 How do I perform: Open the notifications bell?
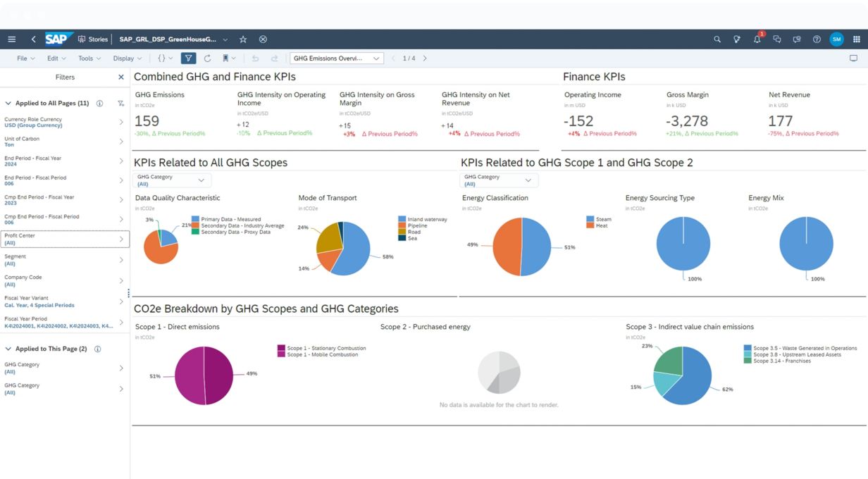(757, 39)
